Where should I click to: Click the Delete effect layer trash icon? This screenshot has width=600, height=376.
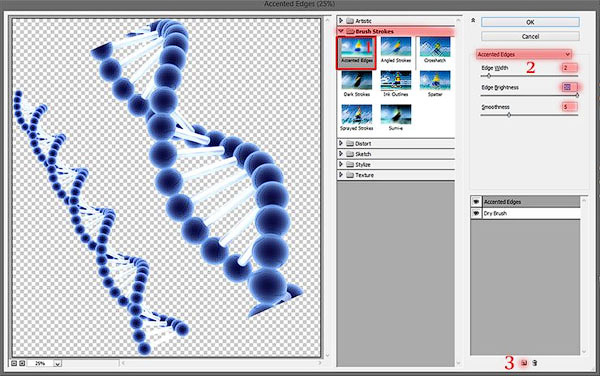click(x=535, y=363)
